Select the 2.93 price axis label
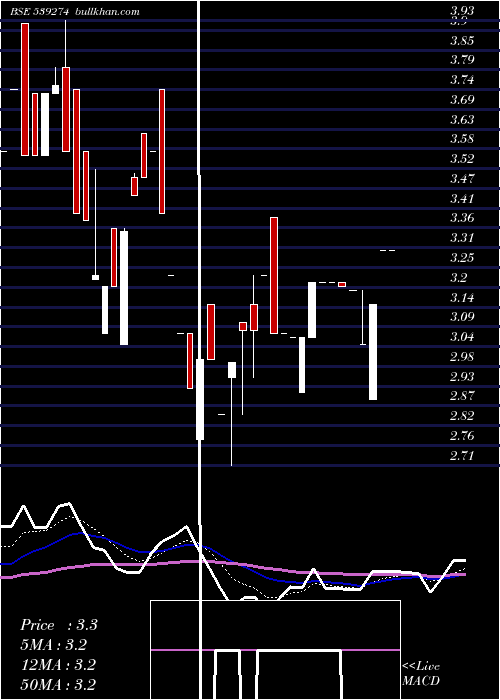The height and width of the screenshot is (700, 500). pyautogui.click(x=462, y=376)
